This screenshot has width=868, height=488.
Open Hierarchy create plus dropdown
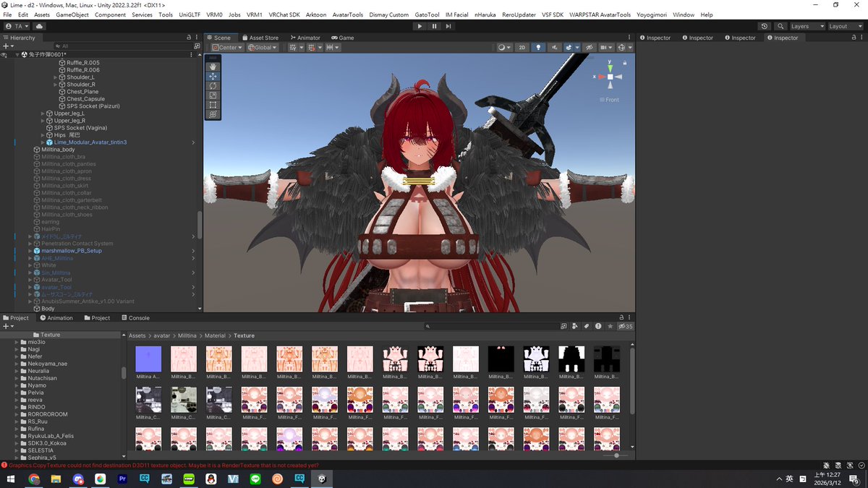[7, 46]
